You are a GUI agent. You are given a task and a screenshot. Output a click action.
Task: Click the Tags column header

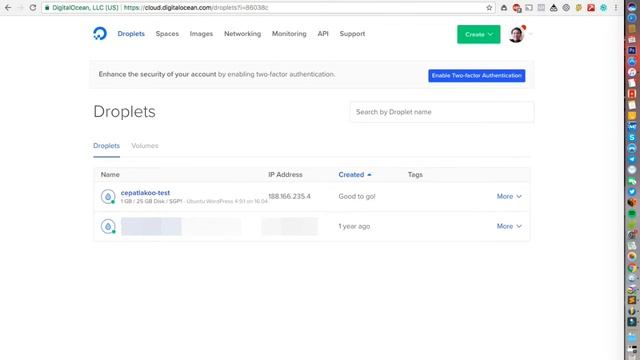[x=415, y=175]
